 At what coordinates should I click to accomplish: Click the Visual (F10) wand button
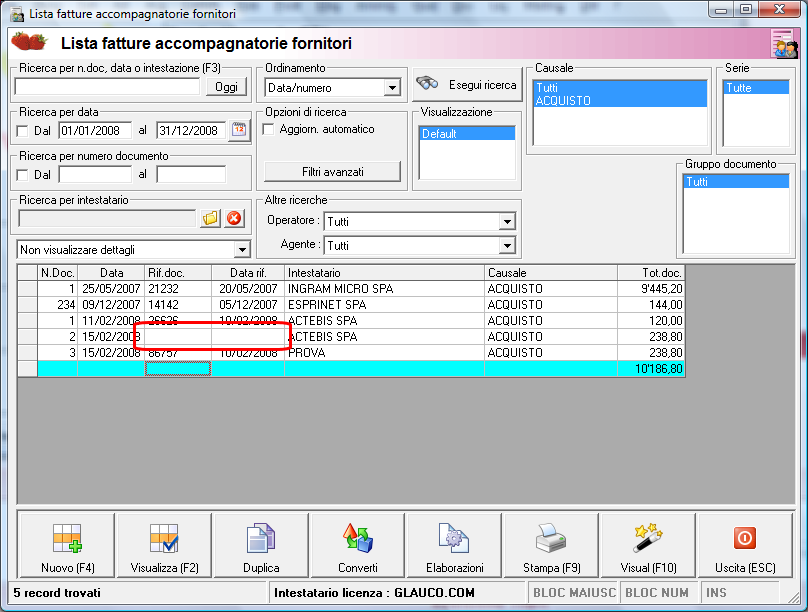click(x=648, y=546)
